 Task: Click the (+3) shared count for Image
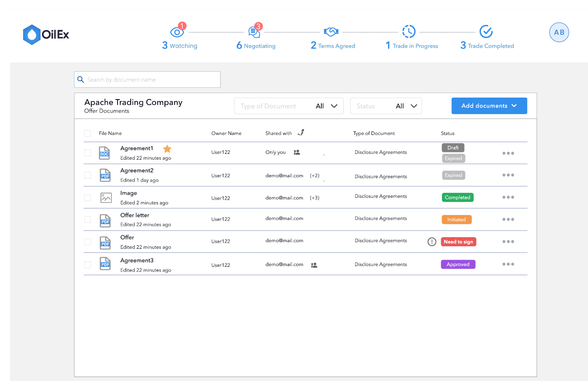tap(315, 198)
